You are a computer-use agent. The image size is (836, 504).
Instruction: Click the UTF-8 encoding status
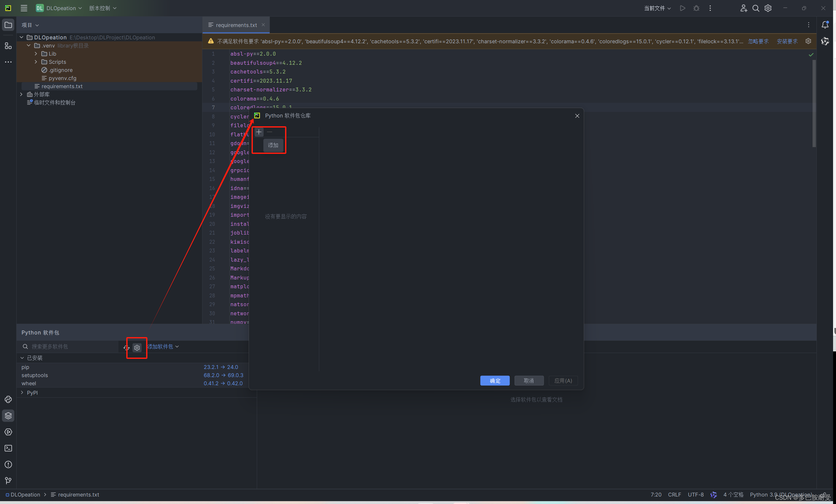695,495
